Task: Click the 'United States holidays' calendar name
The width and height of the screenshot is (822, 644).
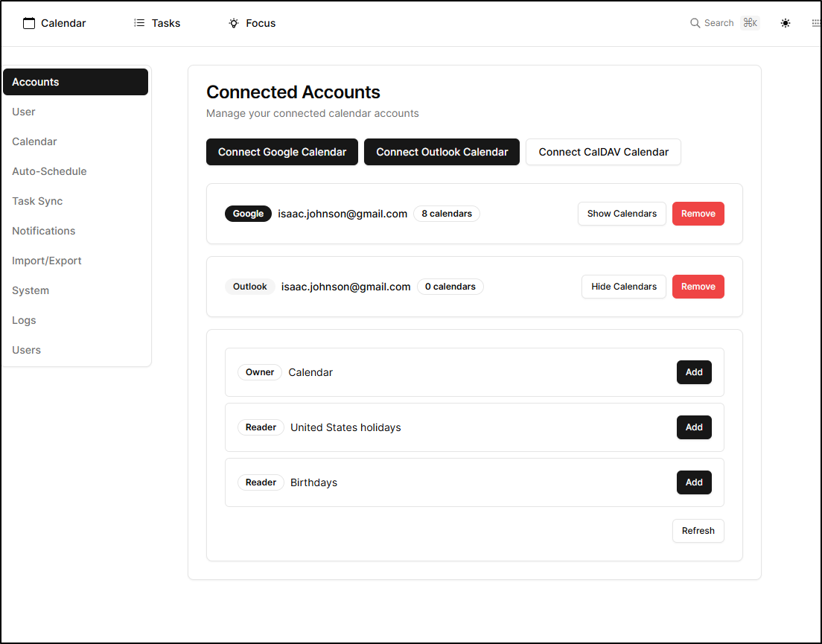Action: (345, 427)
